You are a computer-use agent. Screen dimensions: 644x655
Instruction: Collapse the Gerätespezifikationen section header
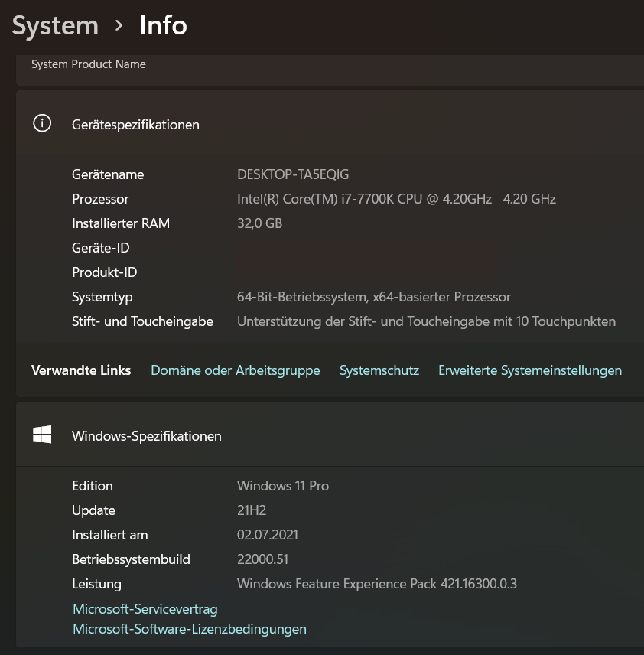tap(330, 123)
